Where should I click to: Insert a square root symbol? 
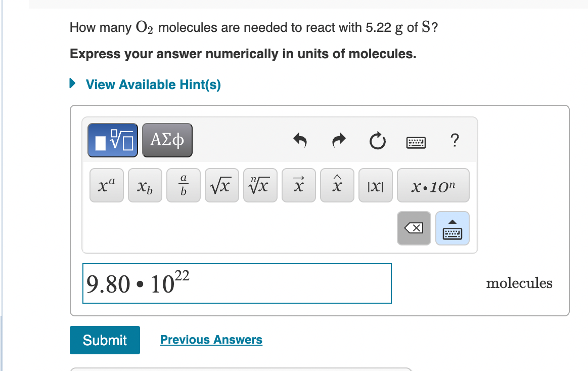pos(221,185)
